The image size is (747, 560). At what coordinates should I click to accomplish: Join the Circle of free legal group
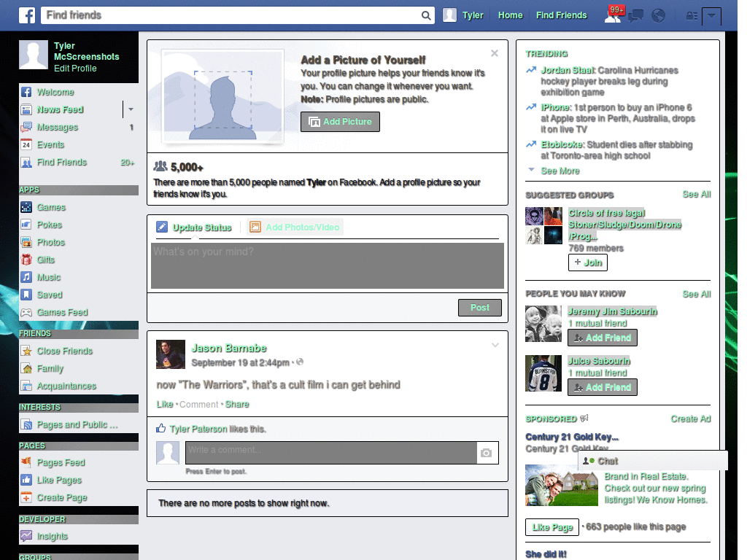(588, 262)
